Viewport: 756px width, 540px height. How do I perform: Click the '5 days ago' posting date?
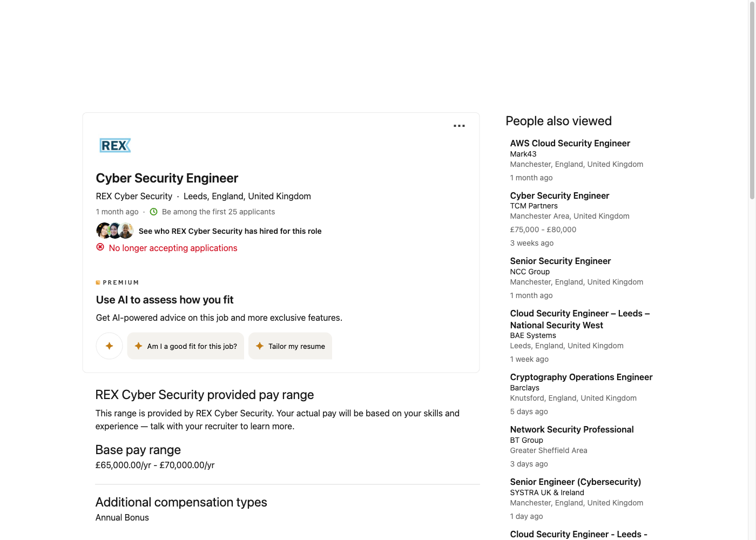[529, 411]
